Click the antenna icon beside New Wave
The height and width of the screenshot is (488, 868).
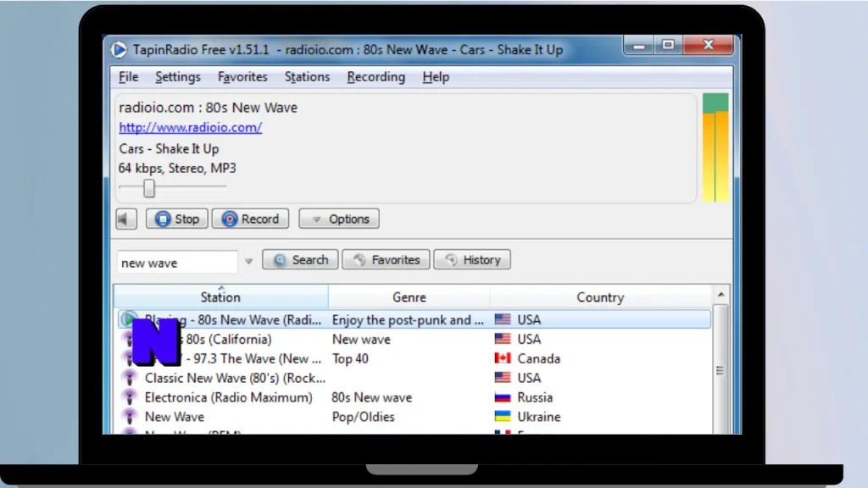[130, 417]
